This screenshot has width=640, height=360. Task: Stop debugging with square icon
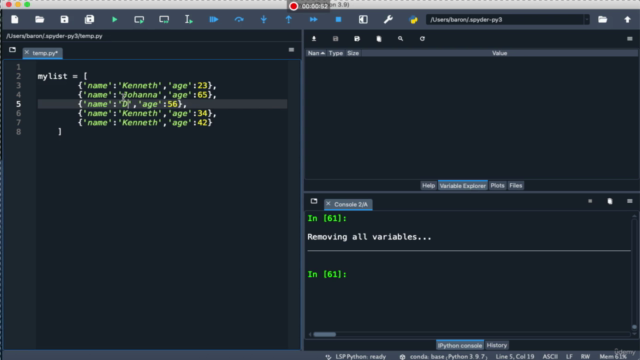338,19
